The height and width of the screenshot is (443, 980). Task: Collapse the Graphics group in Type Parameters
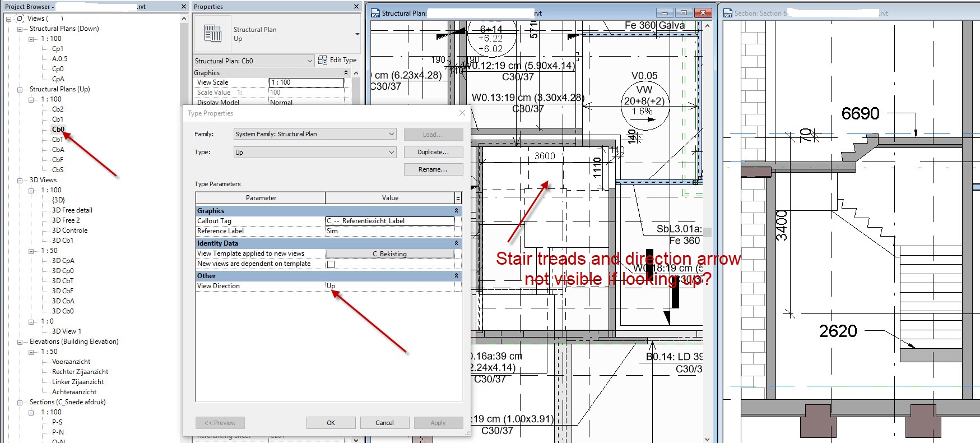pyautogui.click(x=456, y=211)
